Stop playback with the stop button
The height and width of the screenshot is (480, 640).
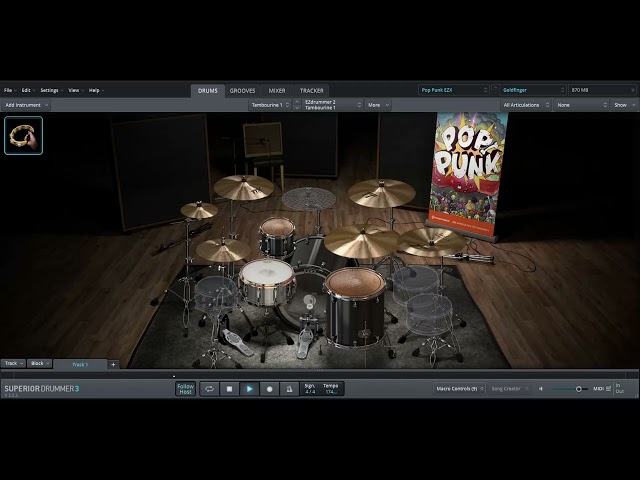[x=229, y=389]
